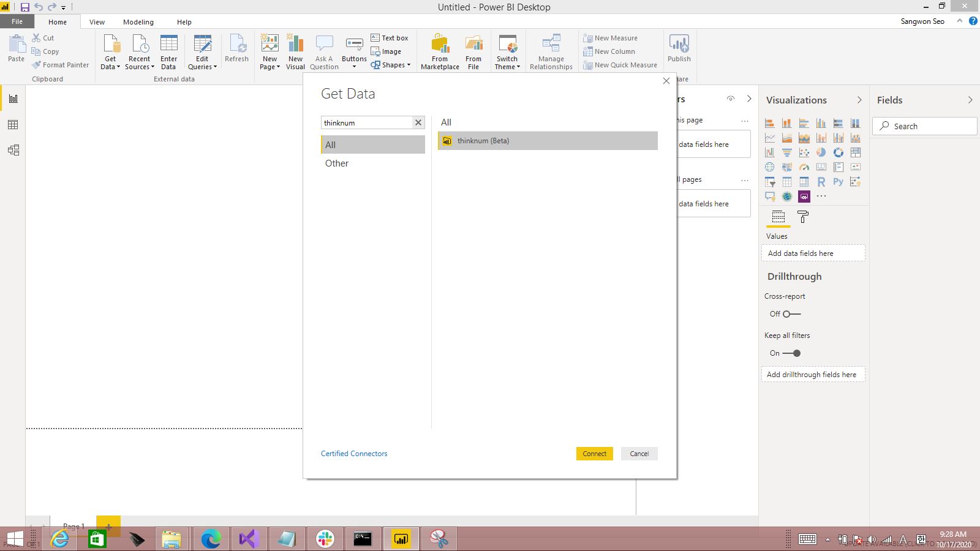This screenshot has width=980, height=551.
Task: Open Microsoft Edge from the taskbar
Action: pos(211,539)
